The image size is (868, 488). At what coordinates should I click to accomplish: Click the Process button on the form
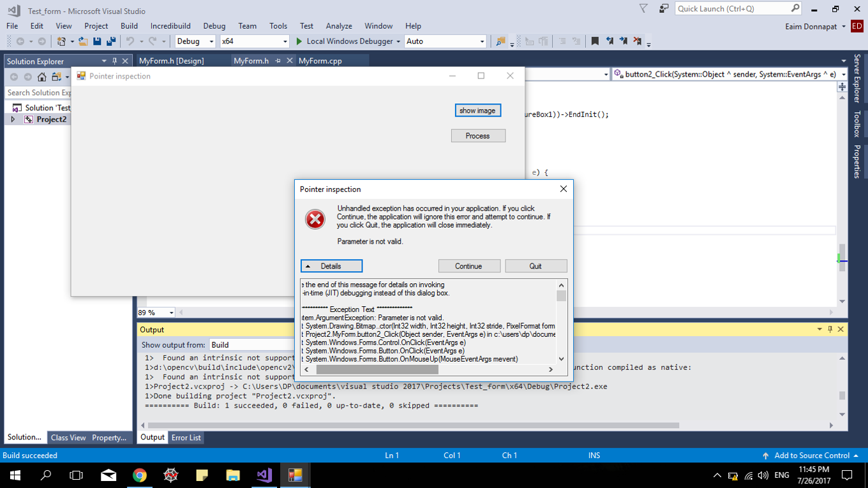click(x=478, y=136)
